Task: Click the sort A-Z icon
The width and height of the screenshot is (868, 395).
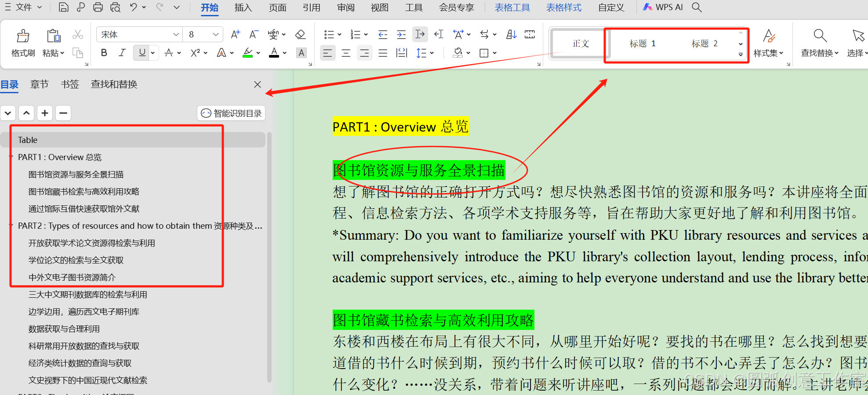Action: [x=512, y=34]
